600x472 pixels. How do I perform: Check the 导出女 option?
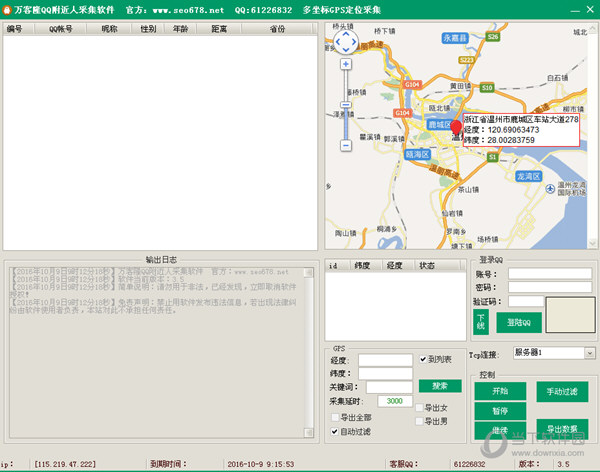coord(419,408)
